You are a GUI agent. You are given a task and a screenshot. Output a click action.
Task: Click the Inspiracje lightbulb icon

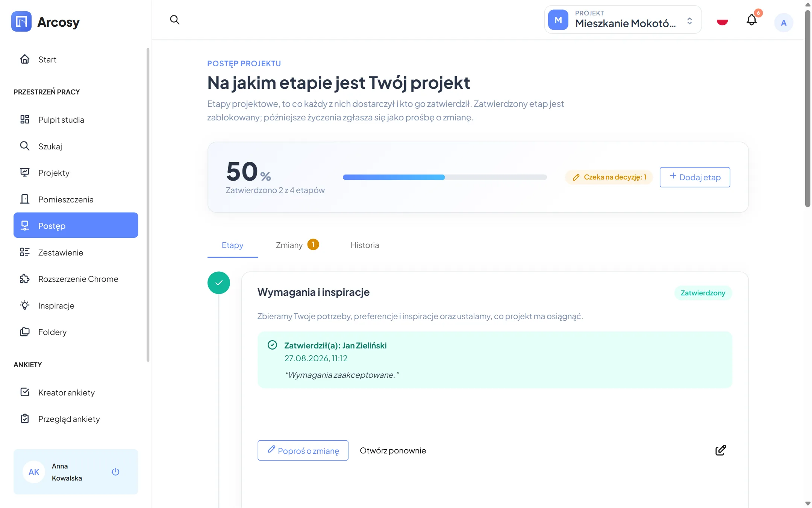tap(25, 305)
